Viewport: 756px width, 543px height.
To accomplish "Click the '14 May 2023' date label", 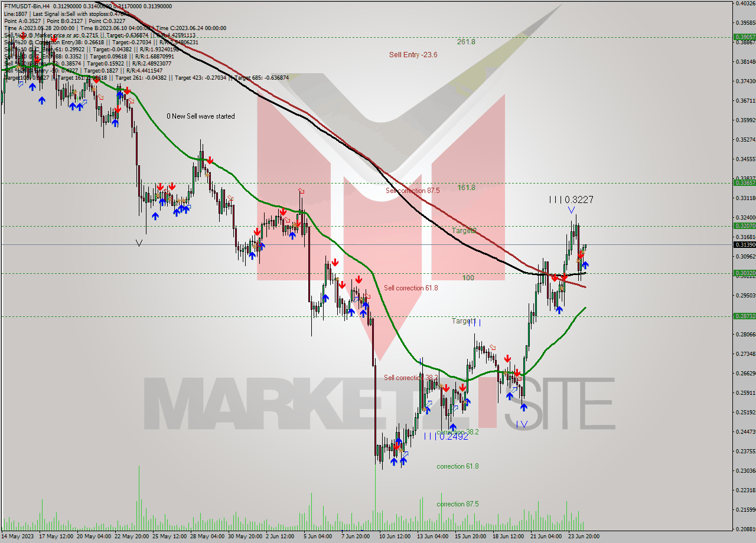I will [18, 537].
